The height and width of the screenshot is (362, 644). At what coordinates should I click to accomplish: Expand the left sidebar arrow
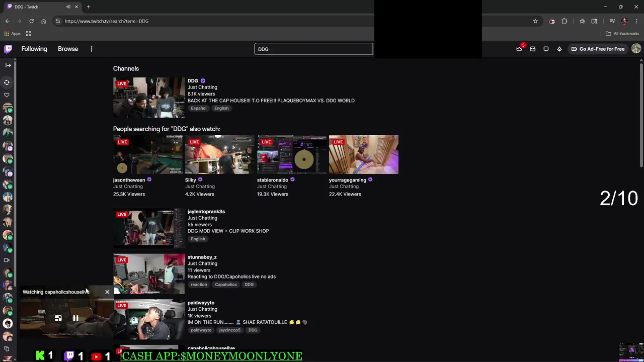(x=8, y=65)
